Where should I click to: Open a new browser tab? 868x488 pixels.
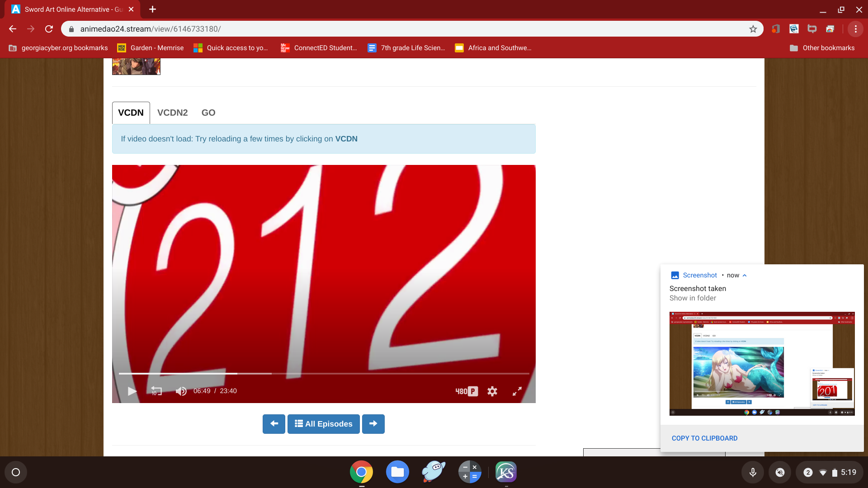tap(153, 9)
